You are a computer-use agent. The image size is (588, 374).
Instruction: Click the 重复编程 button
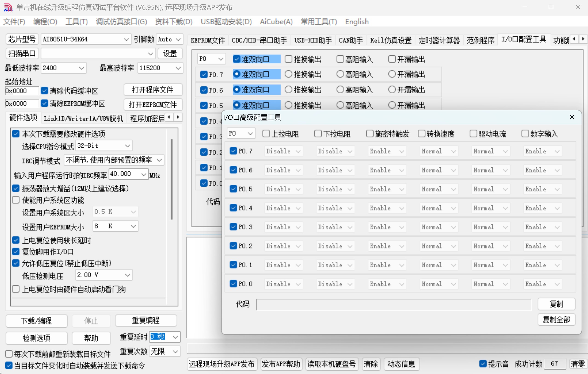click(146, 320)
